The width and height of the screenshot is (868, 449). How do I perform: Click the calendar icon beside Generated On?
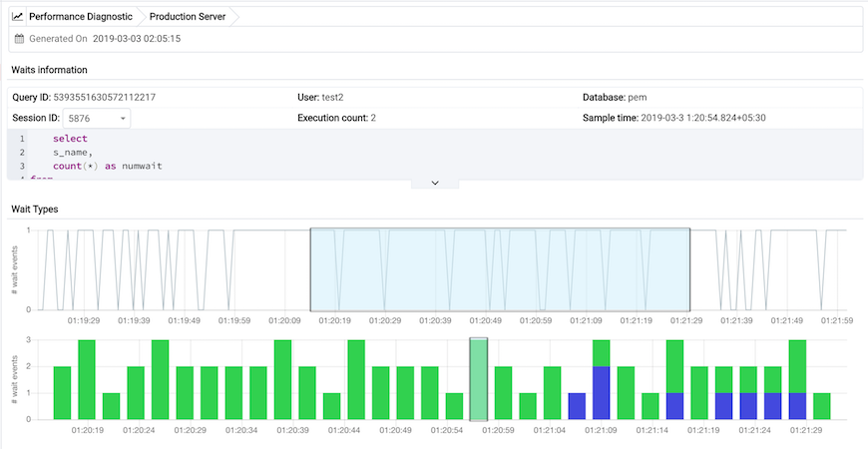pos(19,39)
